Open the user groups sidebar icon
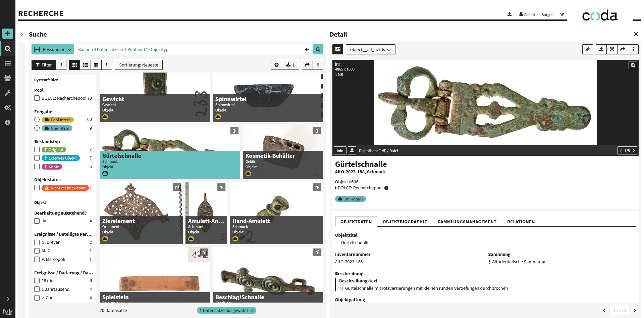The height and width of the screenshot is (318, 644). tap(7, 78)
